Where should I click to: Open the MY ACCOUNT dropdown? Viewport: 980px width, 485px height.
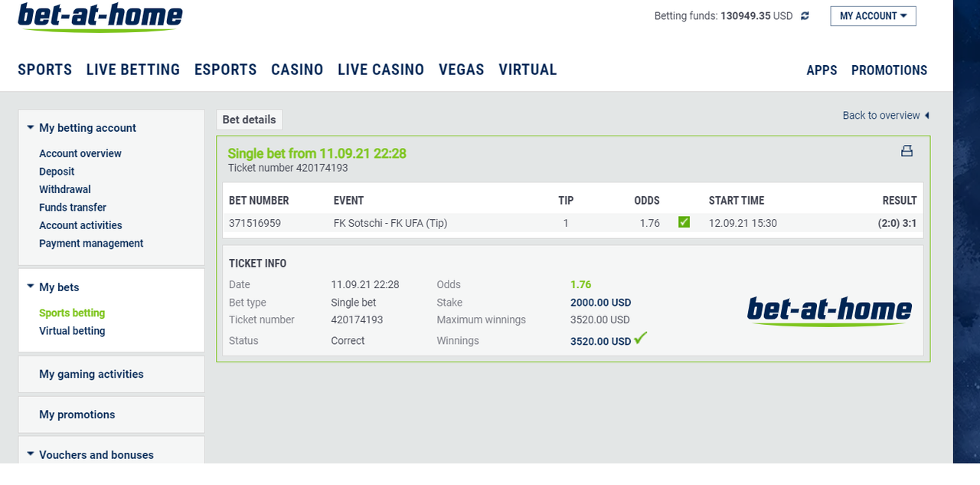(x=873, y=16)
